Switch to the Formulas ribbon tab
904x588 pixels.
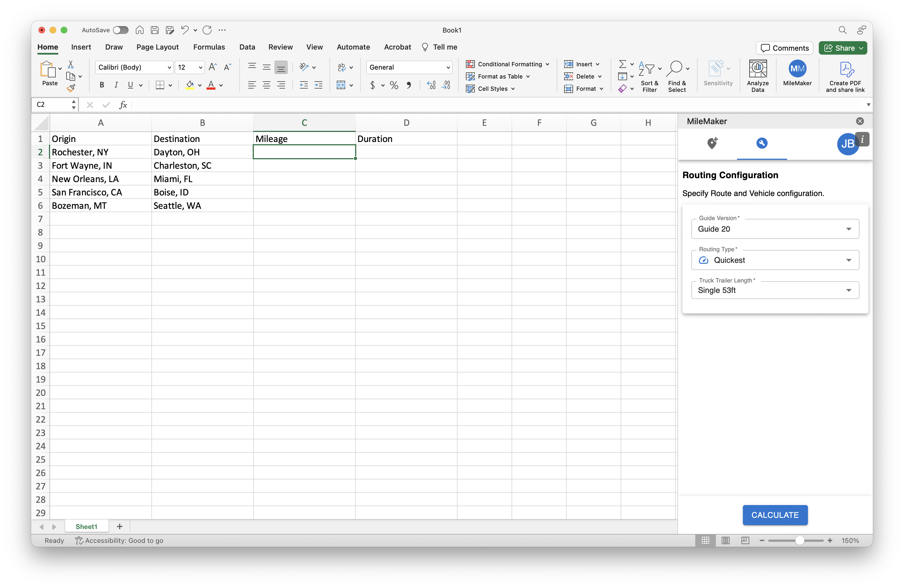pos(209,47)
